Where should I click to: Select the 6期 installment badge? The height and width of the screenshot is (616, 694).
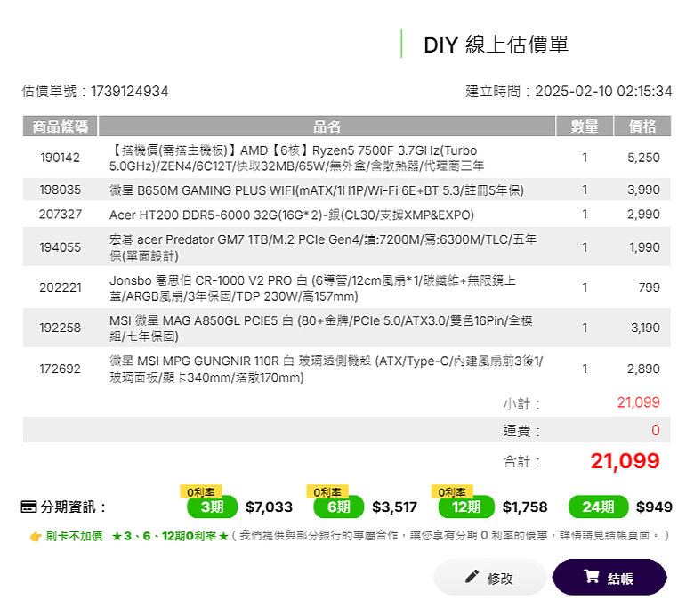click(339, 507)
